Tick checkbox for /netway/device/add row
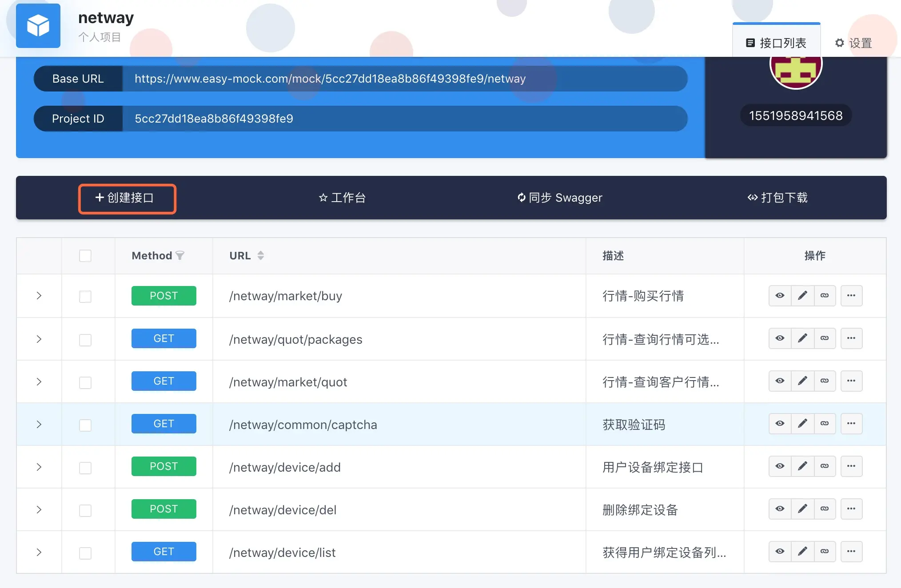The image size is (901, 588). coord(85,468)
